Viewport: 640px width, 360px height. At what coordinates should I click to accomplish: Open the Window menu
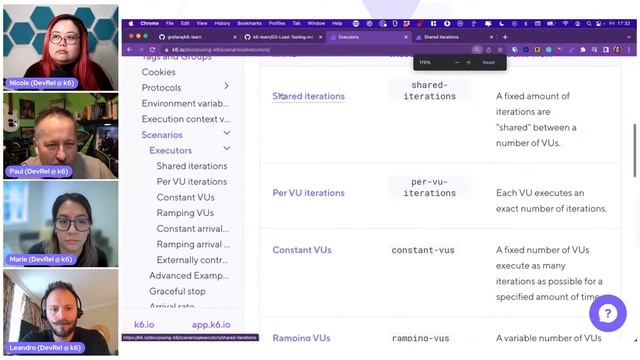pyautogui.click(x=316, y=24)
